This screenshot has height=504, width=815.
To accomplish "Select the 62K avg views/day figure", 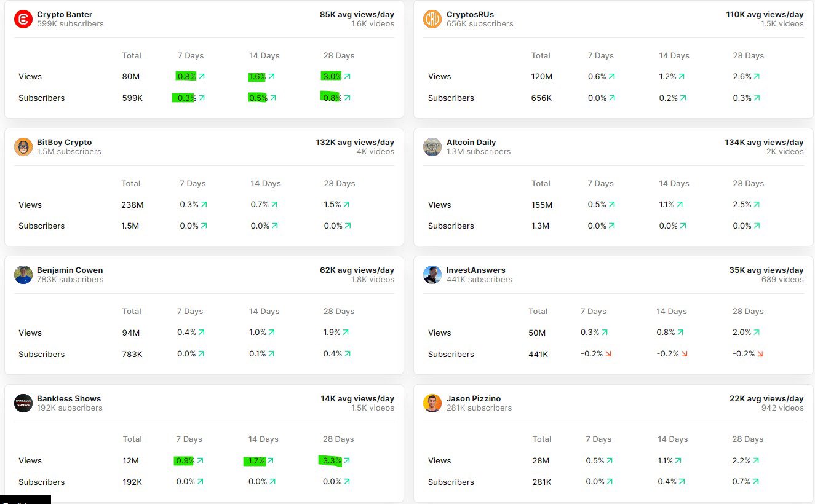I will (x=357, y=270).
